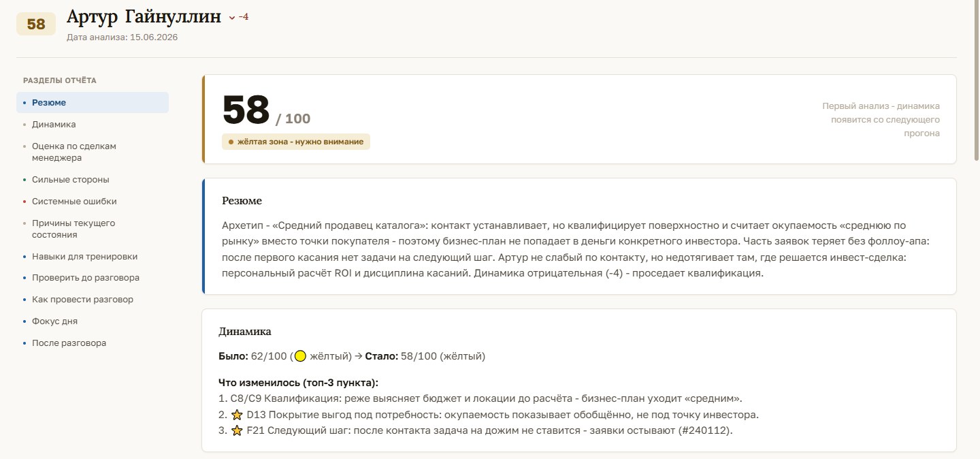Click the yellow circle emoji in Динамика

pyautogui.click(x=300, y=356)
